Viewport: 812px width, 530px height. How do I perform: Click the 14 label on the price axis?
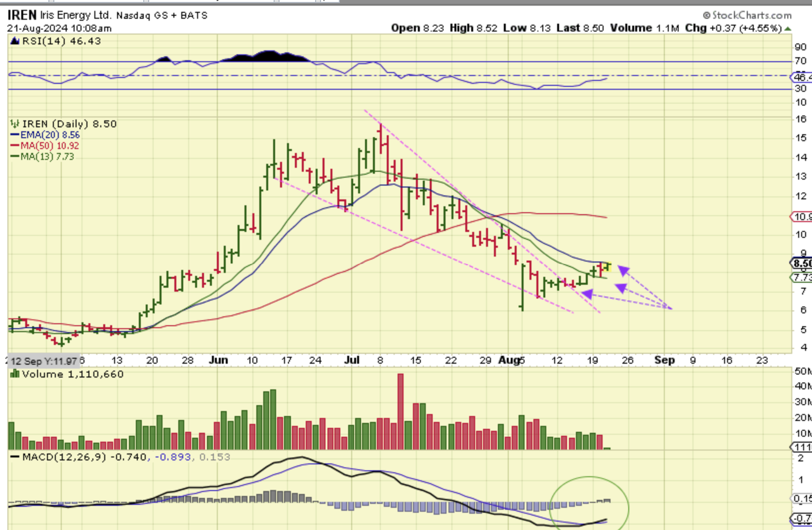[801, 157]
